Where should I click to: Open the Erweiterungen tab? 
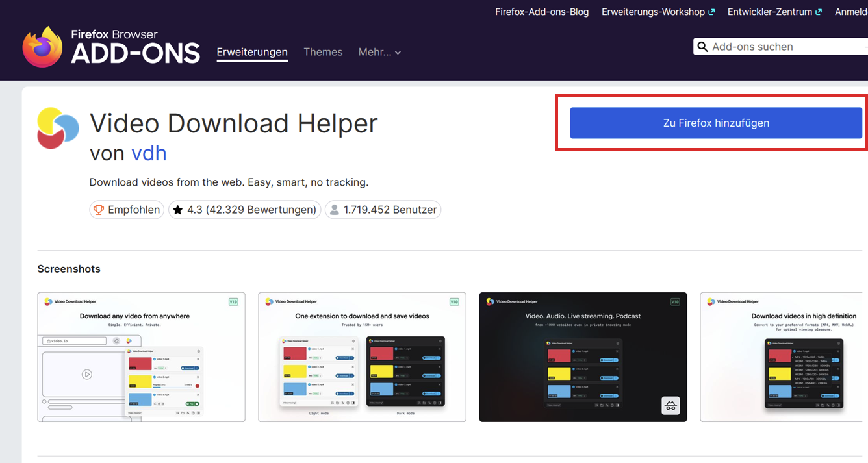pyautogui.click(x=252, y=52)
